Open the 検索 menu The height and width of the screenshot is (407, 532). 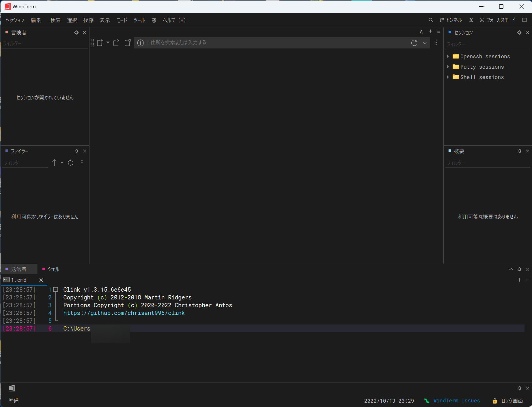tap(55, 20)
